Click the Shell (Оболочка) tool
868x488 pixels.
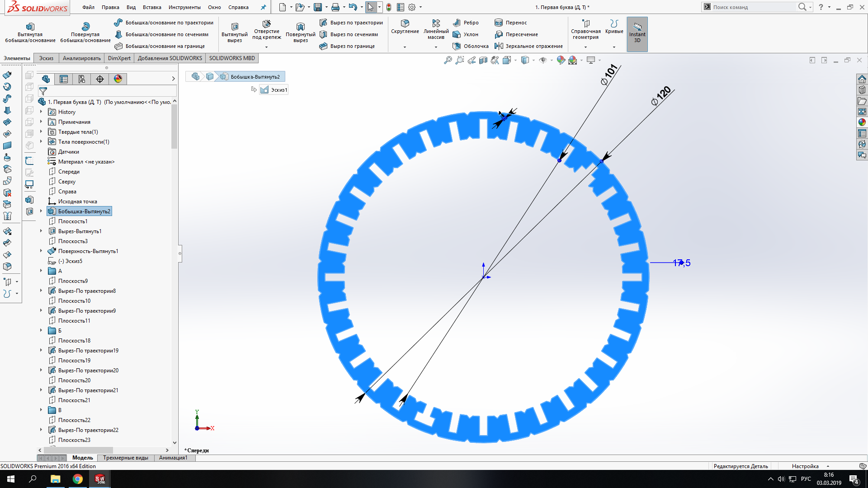click(457, 46)
